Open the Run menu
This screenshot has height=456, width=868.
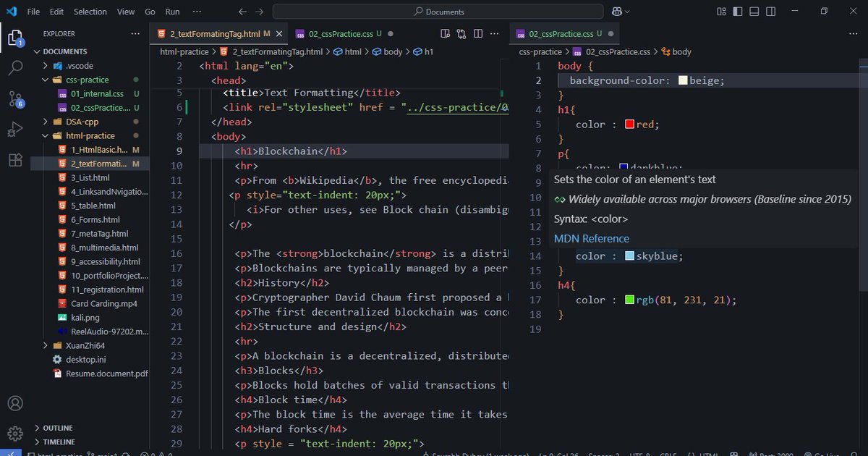click(x=172, y=12)
